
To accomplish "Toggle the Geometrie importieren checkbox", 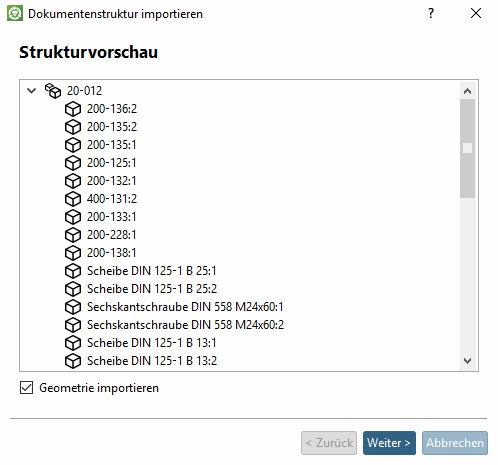I will click(26, 388).
